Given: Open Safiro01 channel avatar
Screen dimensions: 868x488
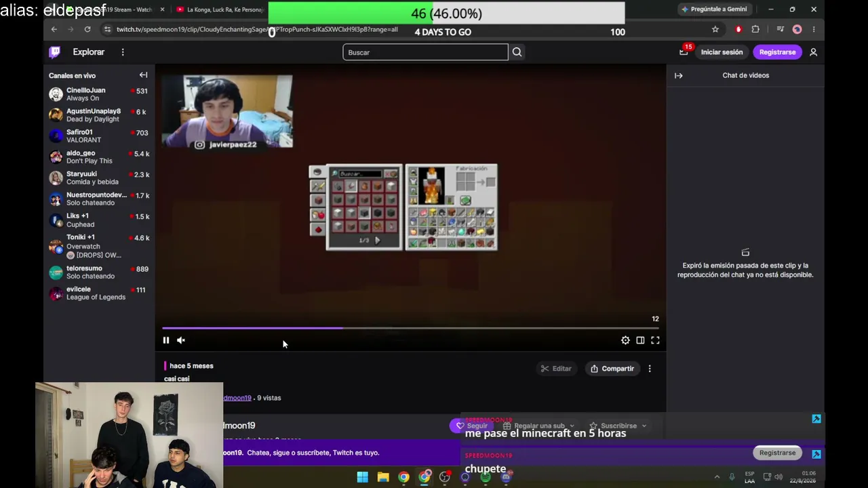Looking at the screenshot, I should (56, 136).
